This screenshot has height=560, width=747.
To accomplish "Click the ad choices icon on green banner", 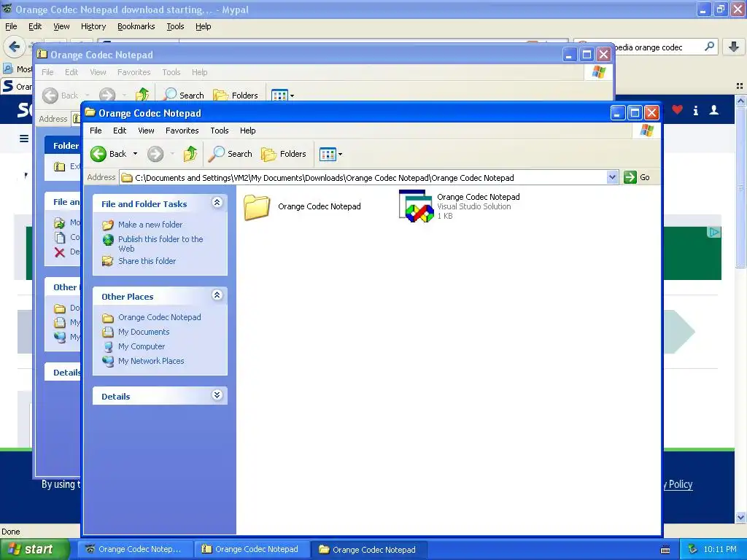I will pos(713,232).
